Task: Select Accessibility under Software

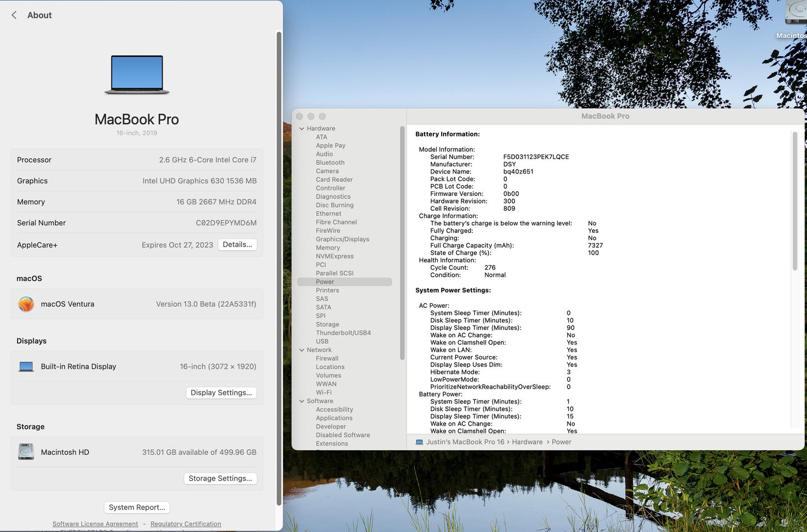Action: click(x=334, y=409)
